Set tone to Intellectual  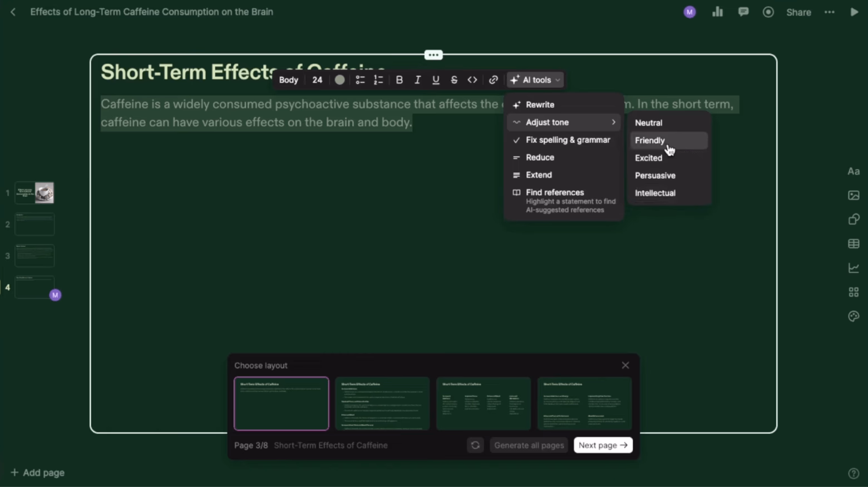(669, 193)
